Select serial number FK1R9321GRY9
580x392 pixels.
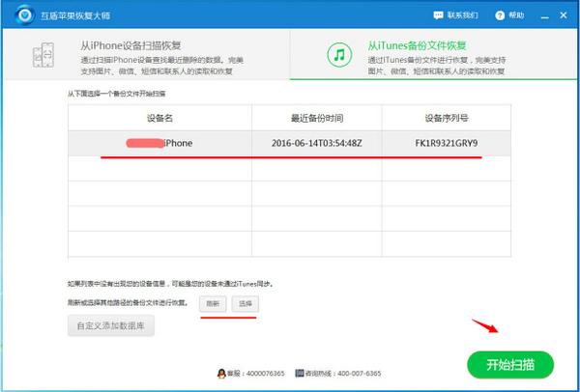coord(447,143)
